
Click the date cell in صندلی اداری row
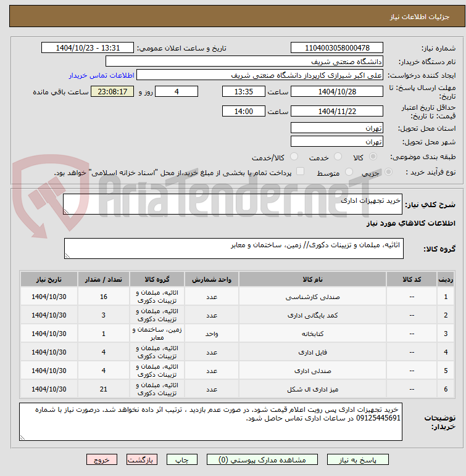pyautogui.click(x=49, y=371)
